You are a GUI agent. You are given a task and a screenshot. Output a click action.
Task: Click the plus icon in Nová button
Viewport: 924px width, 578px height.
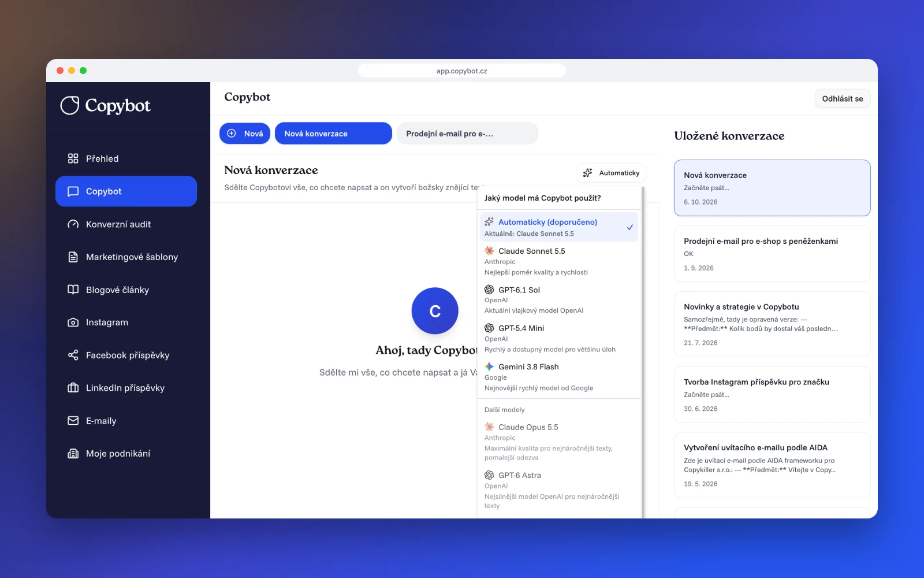coord(232,134)
